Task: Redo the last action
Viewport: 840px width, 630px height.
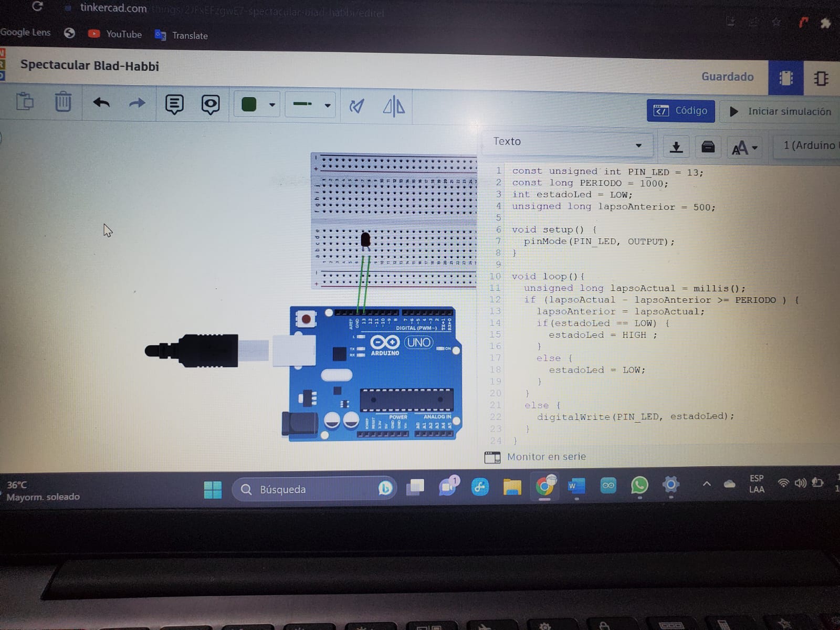Action: coord(137,103)
